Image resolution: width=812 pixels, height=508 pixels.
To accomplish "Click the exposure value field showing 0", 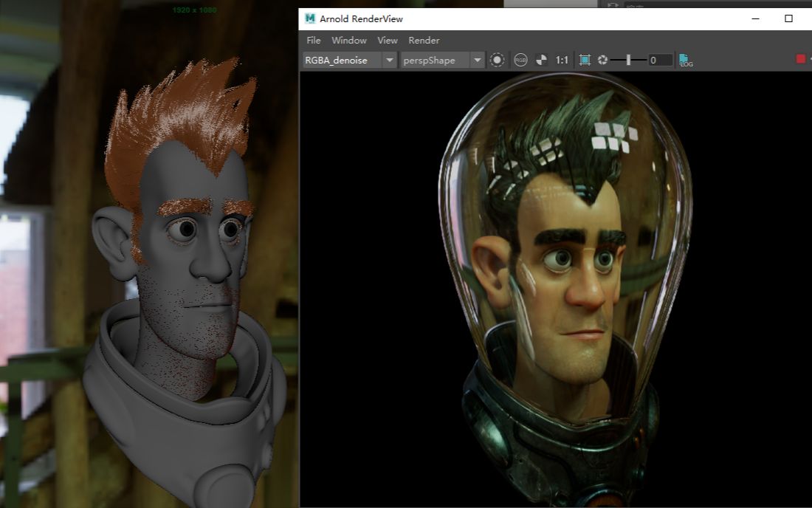I will pos(660,60).
